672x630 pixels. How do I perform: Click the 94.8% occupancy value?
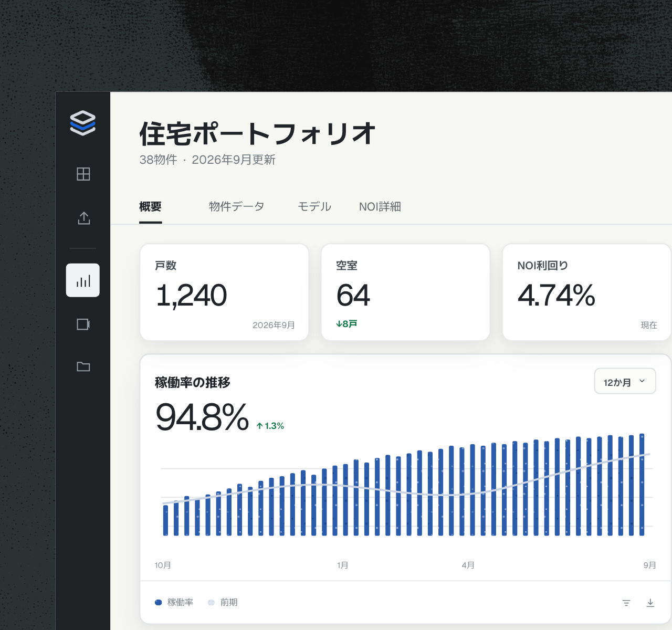coord(202,417)
